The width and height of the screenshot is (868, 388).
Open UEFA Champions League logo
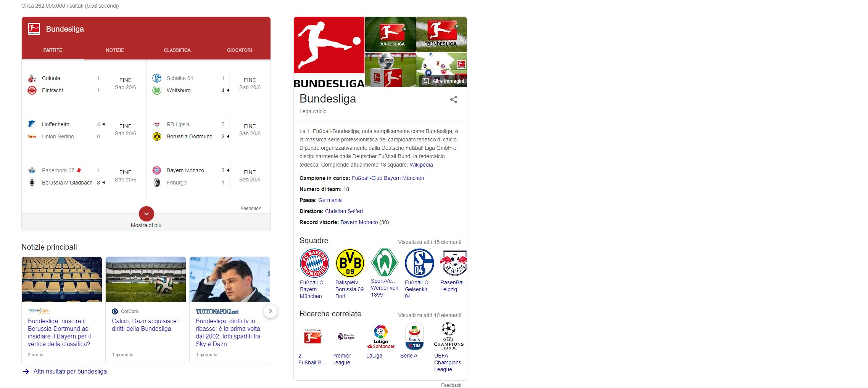coord(449,336)
